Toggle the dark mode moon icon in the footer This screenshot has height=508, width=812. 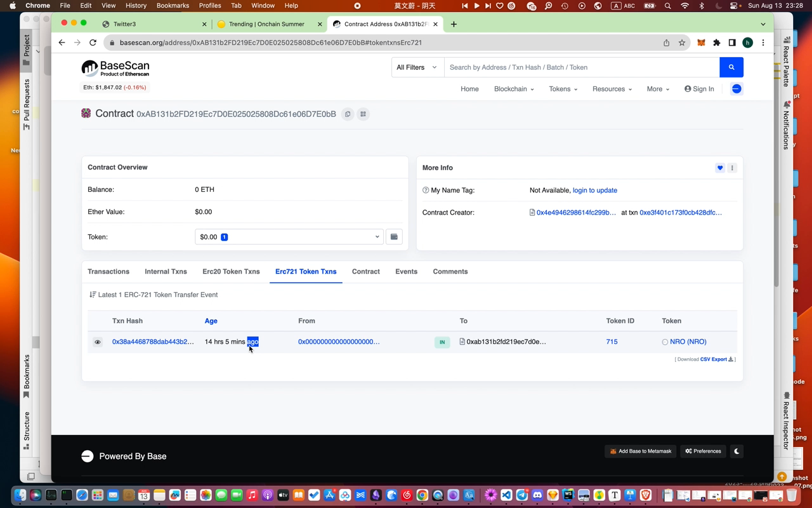(737, 451)
